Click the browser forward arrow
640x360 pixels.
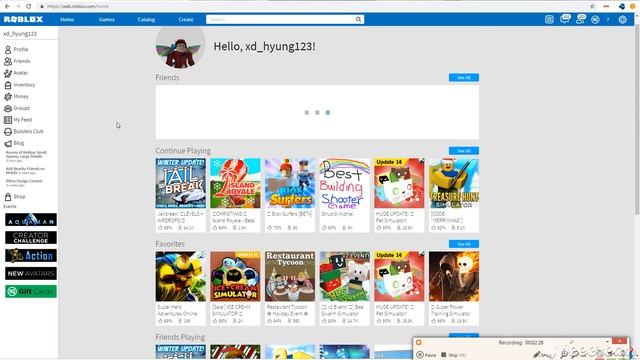click(x=18, y=6)
